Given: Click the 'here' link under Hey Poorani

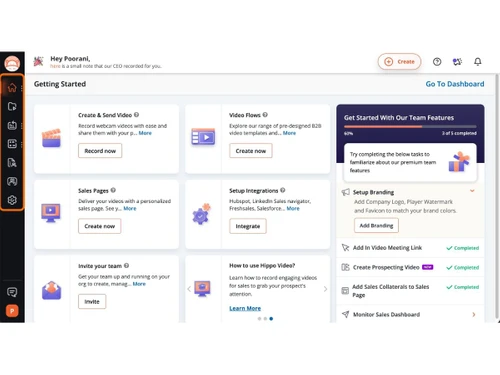Looking at the screenshot, I should click(55, 66).
